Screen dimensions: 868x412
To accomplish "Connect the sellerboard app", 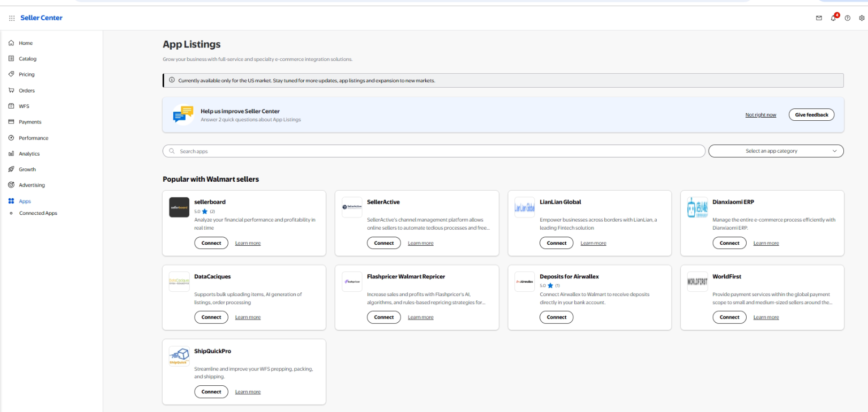I will (211, 243).
